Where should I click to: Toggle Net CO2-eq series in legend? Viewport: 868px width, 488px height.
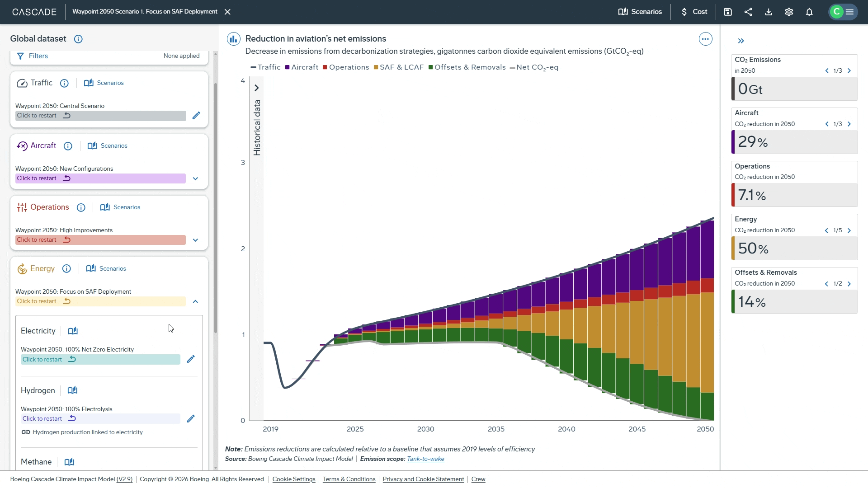click(534, 67)
